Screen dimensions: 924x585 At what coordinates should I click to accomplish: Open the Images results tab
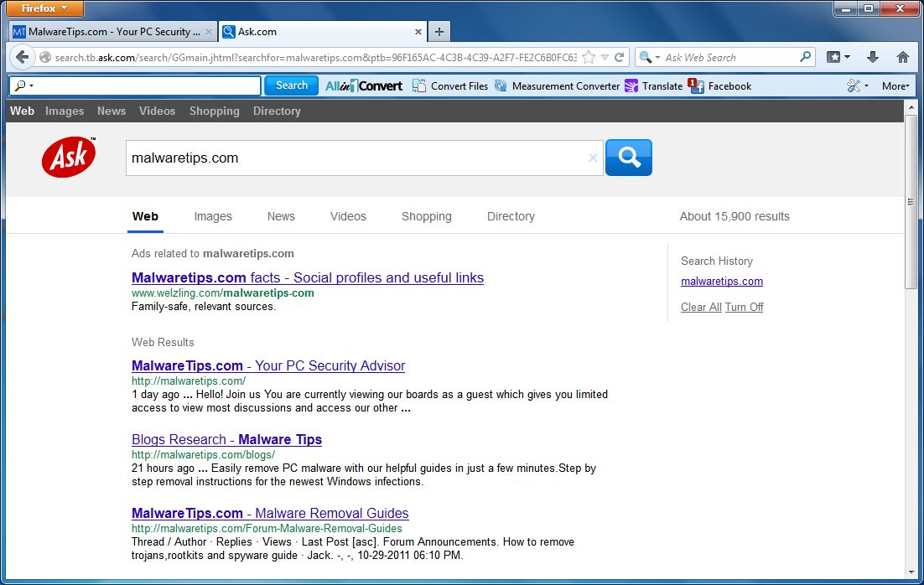(x=213, y=216)
